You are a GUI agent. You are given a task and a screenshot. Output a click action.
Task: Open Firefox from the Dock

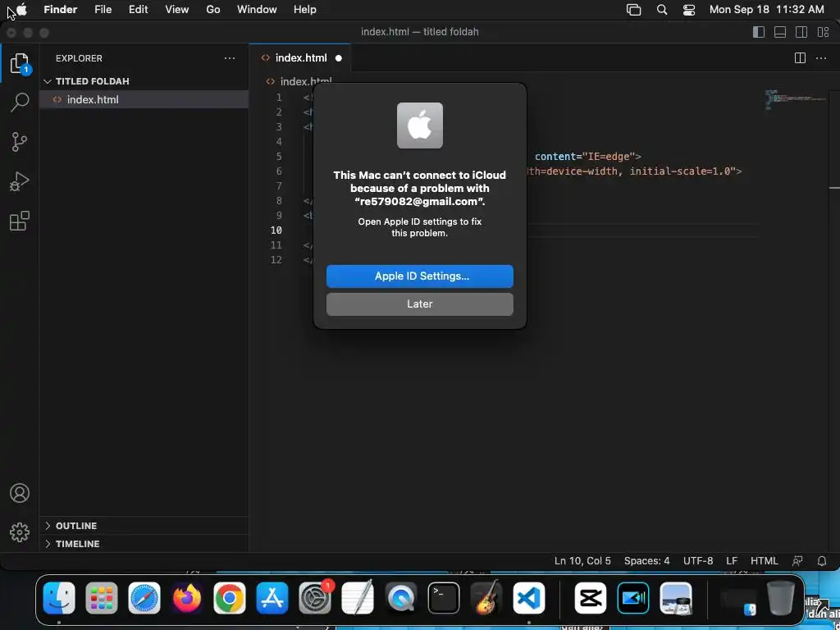187,598
